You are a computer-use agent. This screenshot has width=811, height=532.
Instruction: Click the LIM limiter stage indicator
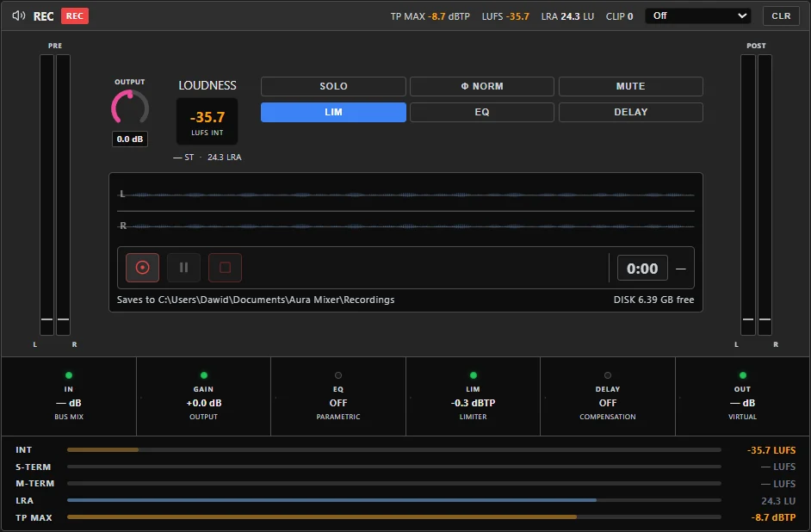[473, 396]
